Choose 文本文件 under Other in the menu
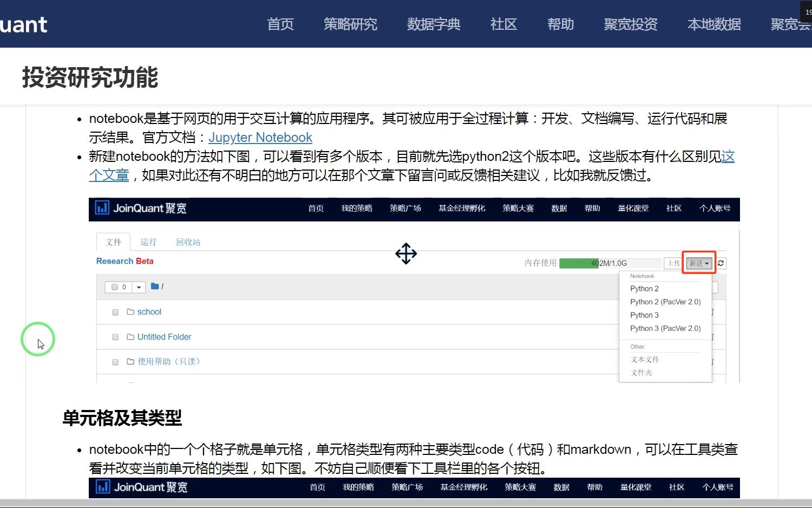 tap(645, 359)
